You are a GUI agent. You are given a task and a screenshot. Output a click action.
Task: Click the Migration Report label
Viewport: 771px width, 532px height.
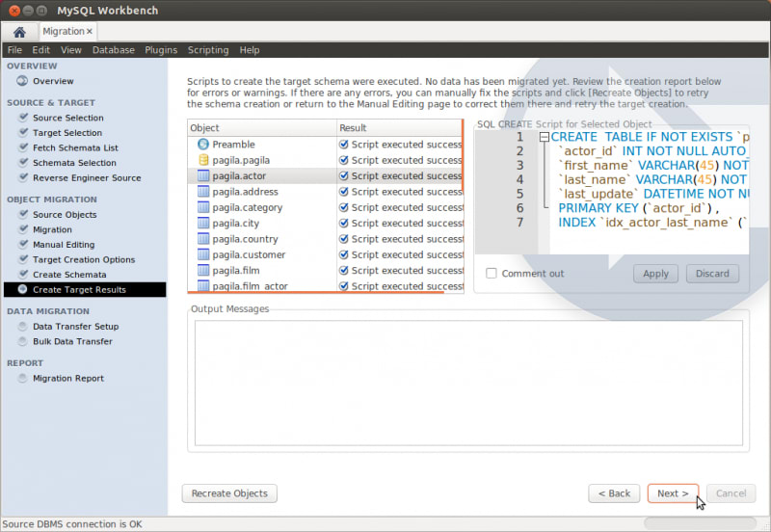coord(68,379)
